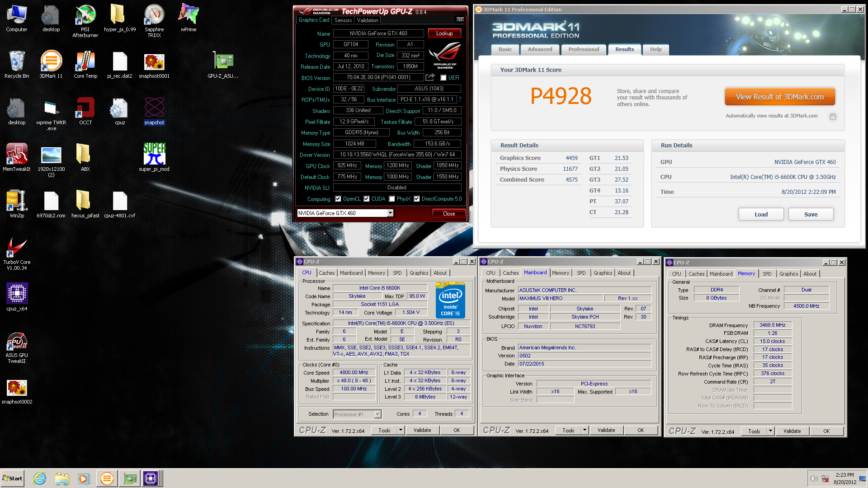868x488 pixels.
Task: Toggle the PhysX computing checkbox
Action: tap(392, 199)
